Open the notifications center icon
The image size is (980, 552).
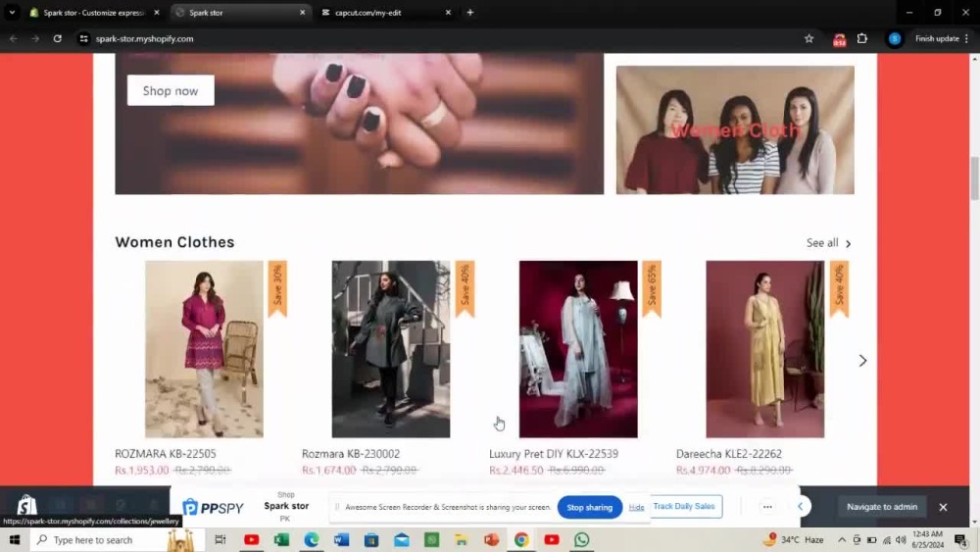[x=960, y=539]
